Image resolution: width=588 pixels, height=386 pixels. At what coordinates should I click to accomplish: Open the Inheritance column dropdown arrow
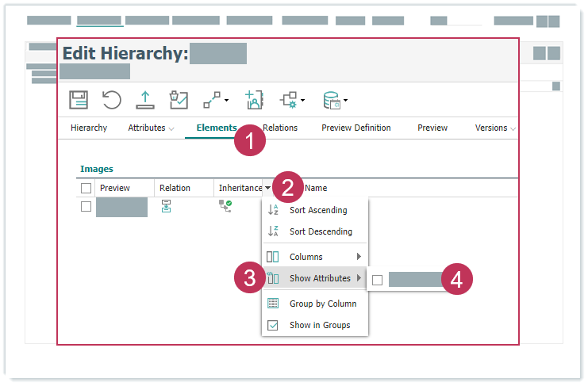coord(268,189)
